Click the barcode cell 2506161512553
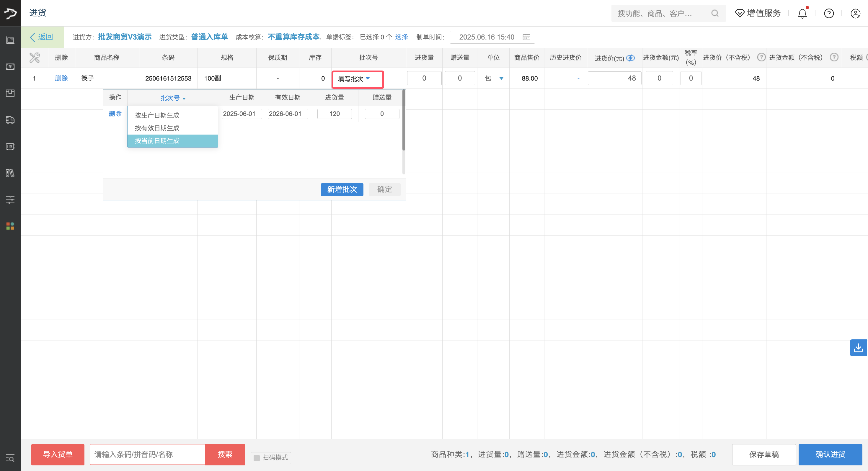The width and height of the screenshot is (868, 471). (168, 78)
